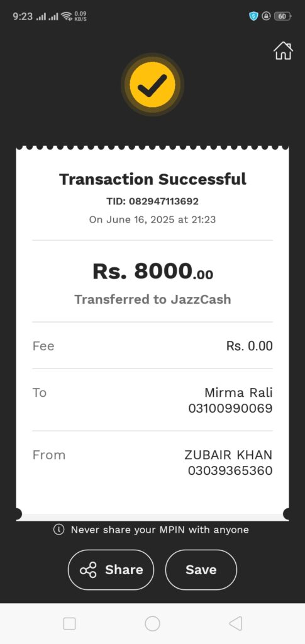Viewport: 305px width, 644px height.
Task: Tap the blue shield status icon
Action: (x=253, y=16)
